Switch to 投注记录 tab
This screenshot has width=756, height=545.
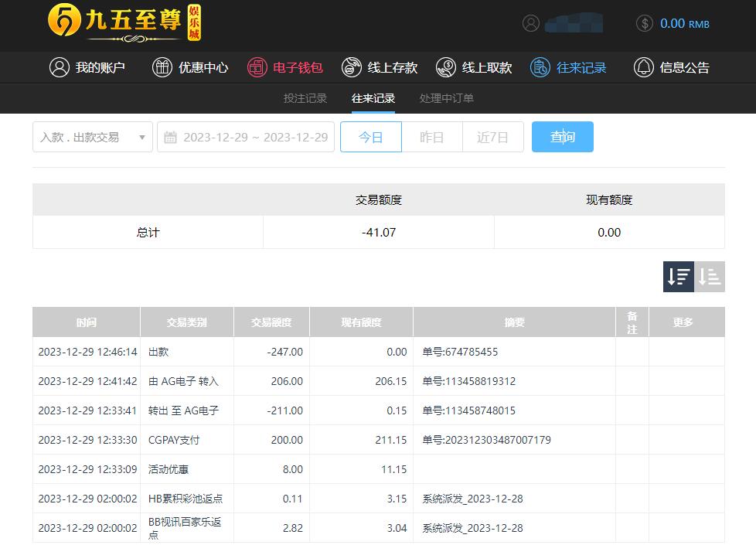305,98
